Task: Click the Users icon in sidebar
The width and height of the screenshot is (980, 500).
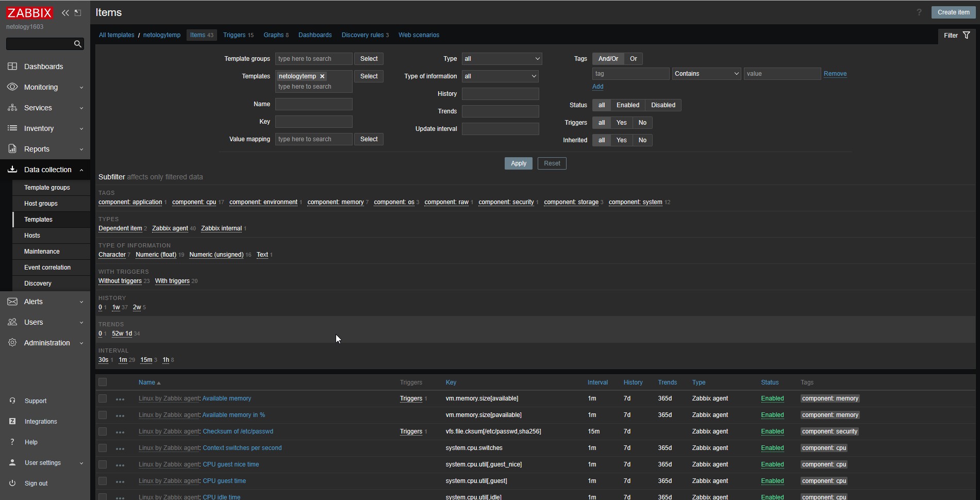Action: [12, 322]
